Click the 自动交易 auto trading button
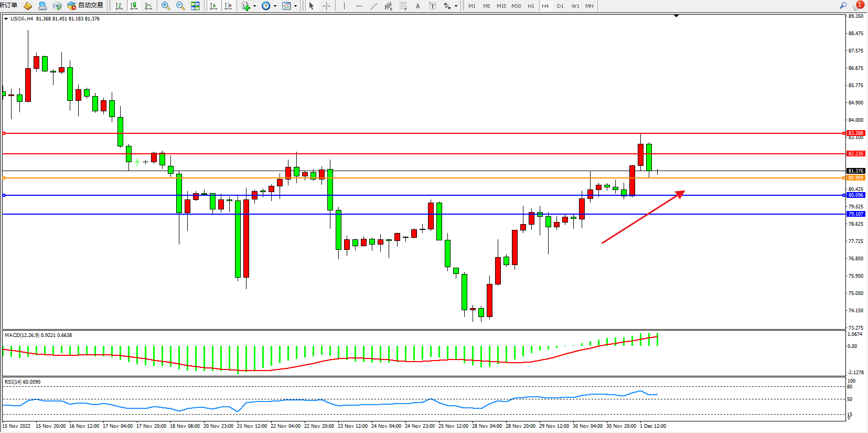Viewport: 868px width, 433px height. [85, 5]
